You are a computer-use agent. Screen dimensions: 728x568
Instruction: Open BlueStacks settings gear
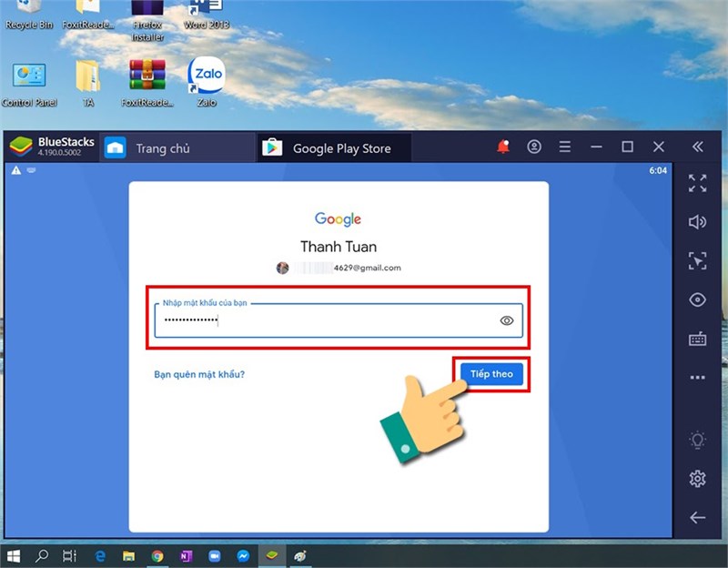pyautogui.click(x=697, y=479)
